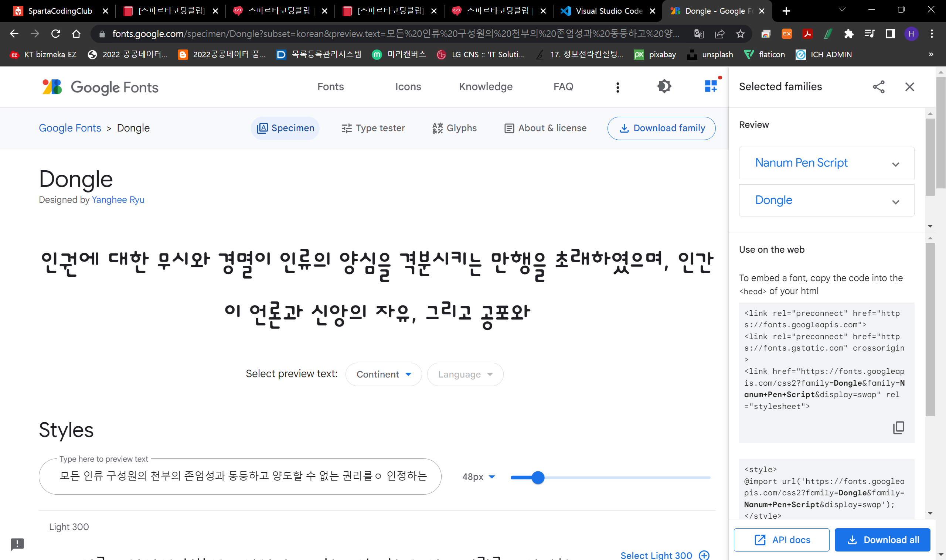Click the green slash extension icon
The image size is (946, 560).
click(x=828, y=34)
